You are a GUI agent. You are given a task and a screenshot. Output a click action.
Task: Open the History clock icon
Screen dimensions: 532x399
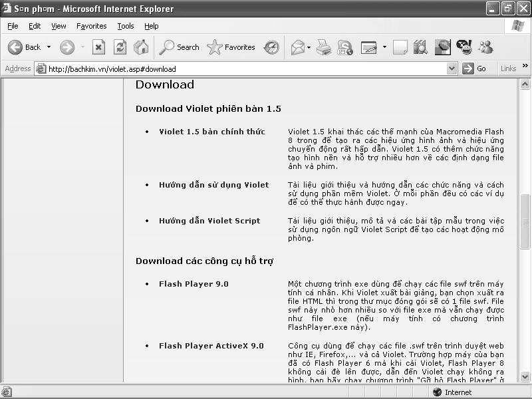[271, 47]
